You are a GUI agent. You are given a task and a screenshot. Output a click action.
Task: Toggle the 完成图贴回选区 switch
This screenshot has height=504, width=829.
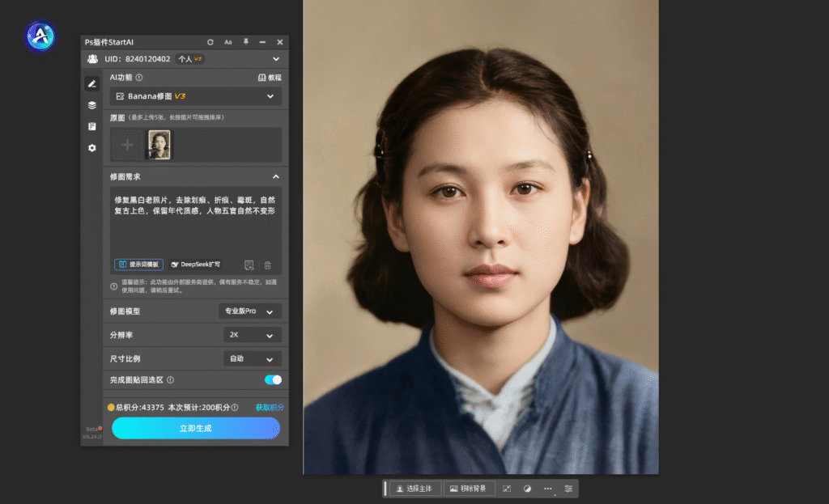(x=273, y=379)
